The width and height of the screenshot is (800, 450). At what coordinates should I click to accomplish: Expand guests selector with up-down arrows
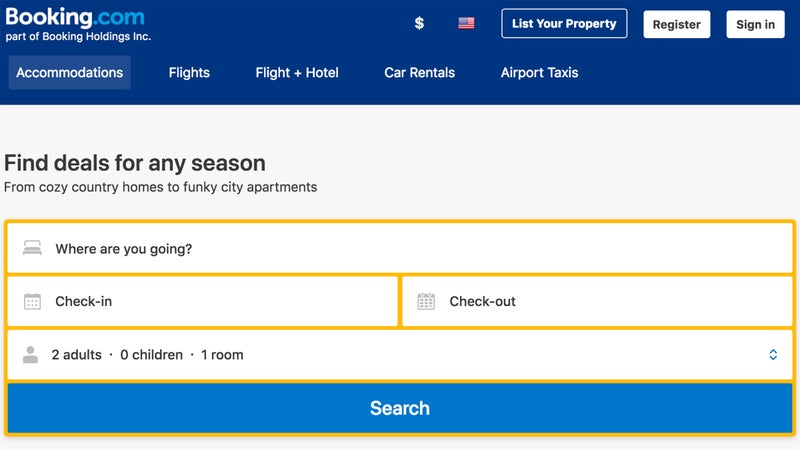coord(773,355)
